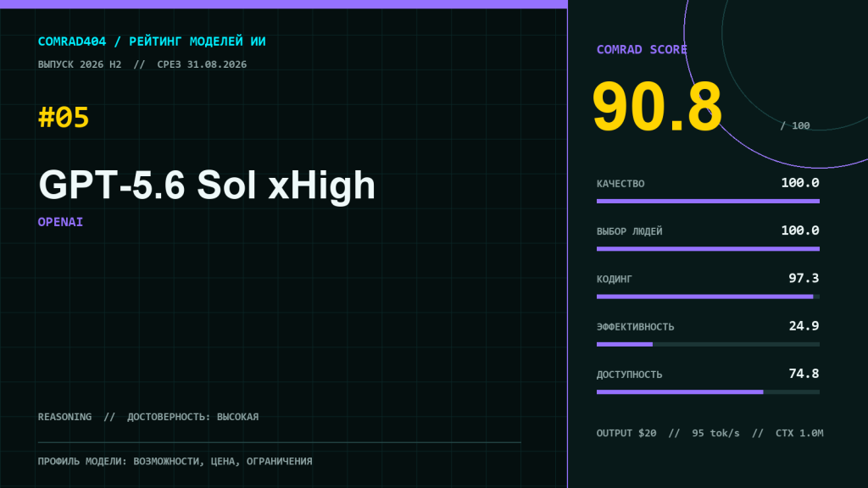Click the OPENAI vendor label
This screenshot has width=868, height=488.
coord(60,222)
